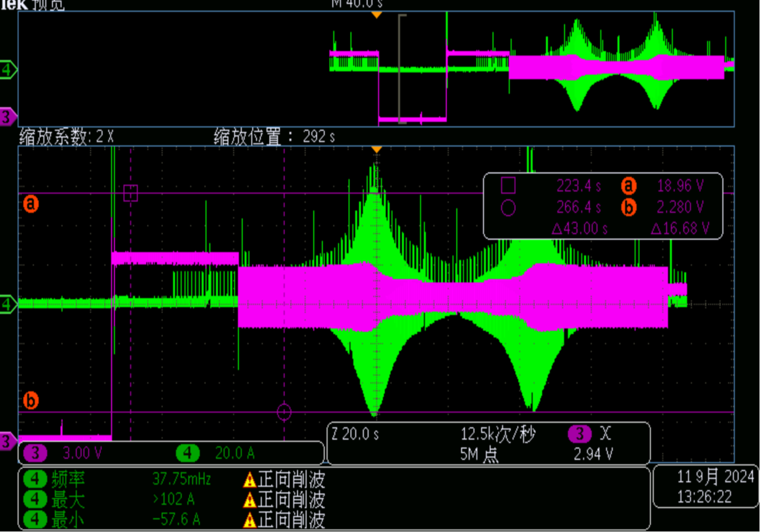This screenshot has height=532, width=760.
Task: Click the 缩放系数 2X zoom factor label
Action: 67,137
